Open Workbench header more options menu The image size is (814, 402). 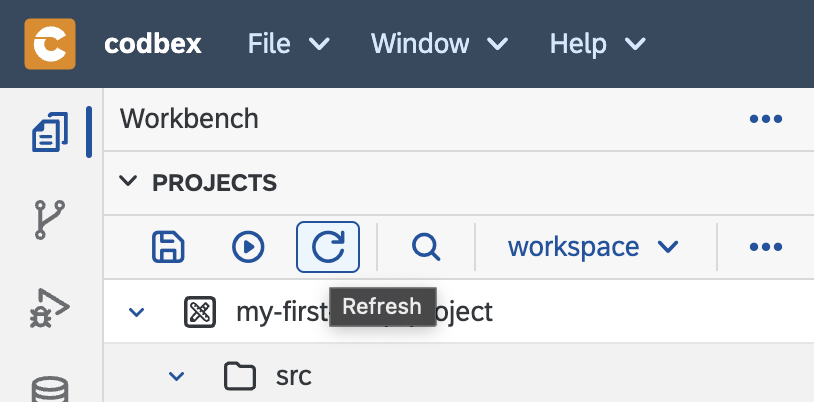[766, 119]
